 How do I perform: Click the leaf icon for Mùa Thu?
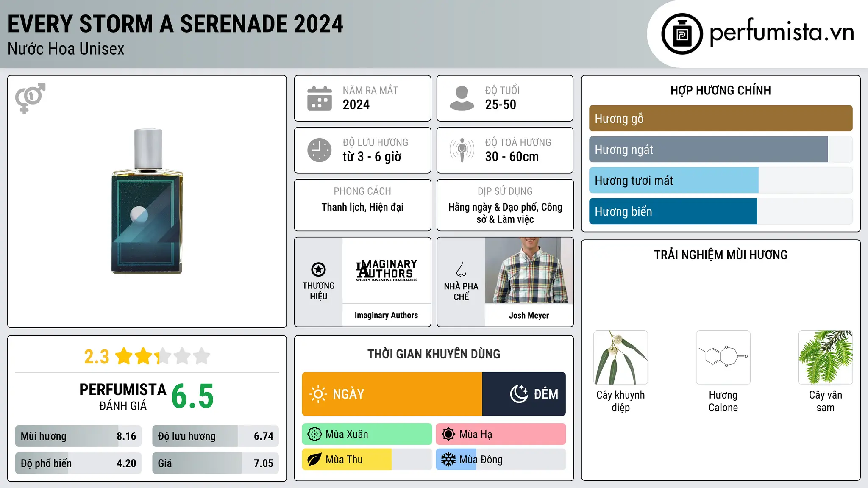[314, 460]
